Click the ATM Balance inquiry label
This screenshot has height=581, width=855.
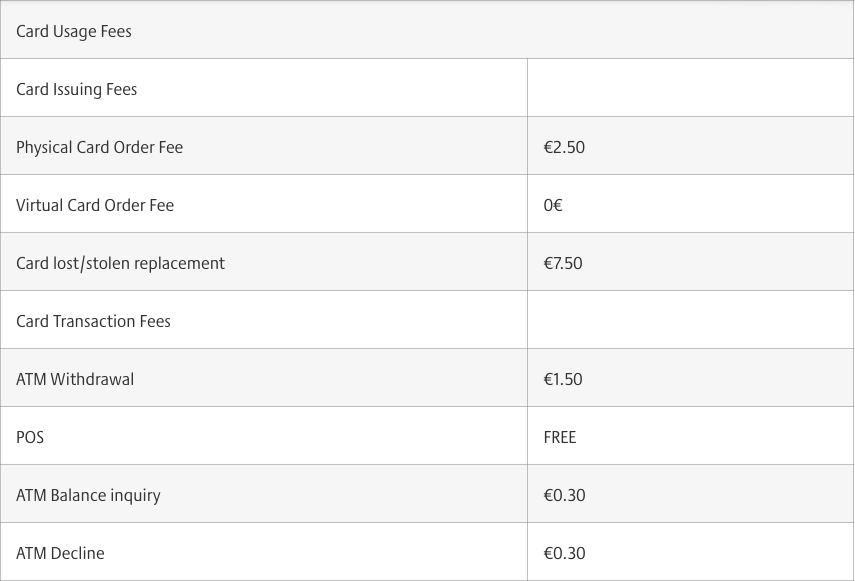pyautogui.click(x=88, y=495)
